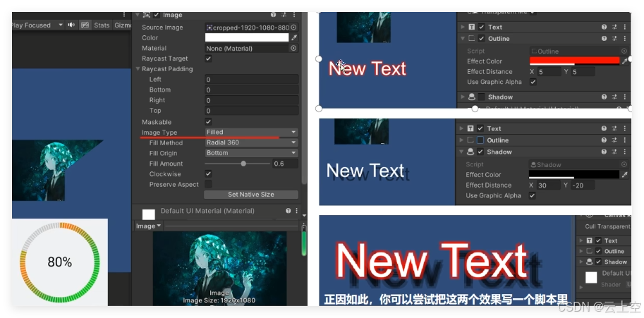Viewport: 644px width, 318px height.
Task: Click Effect Distance X field showing 30
Action: coord(548,185)
